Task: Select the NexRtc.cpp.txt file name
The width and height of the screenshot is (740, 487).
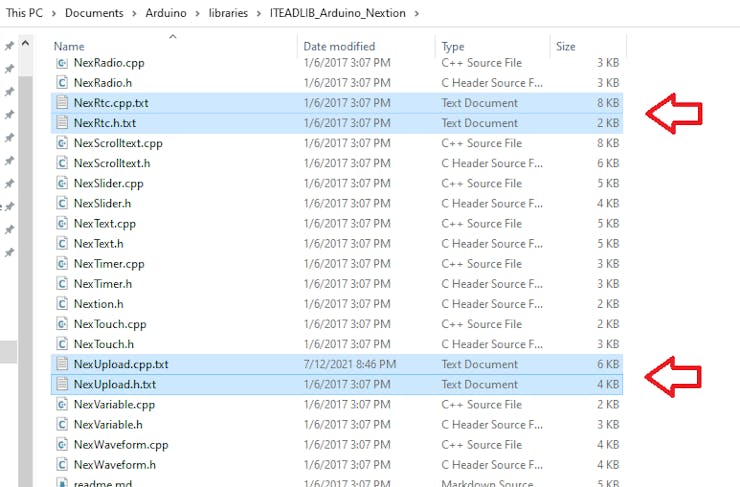Action: pyautogui.click(x=111, y=103)
